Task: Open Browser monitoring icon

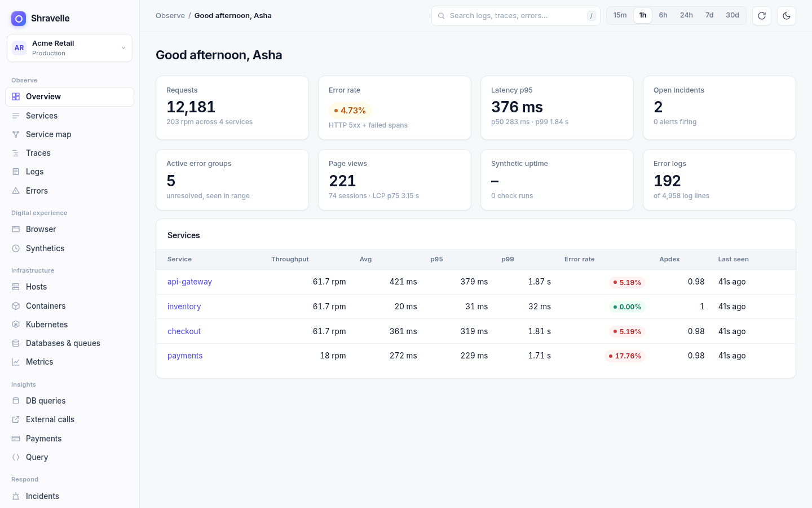Action: pyautogui.click(x=16, y=229)
